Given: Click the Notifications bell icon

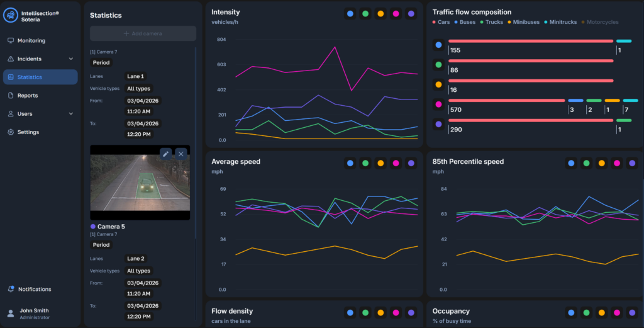Looking at the screenshot, I should click(x=11, y=289).
